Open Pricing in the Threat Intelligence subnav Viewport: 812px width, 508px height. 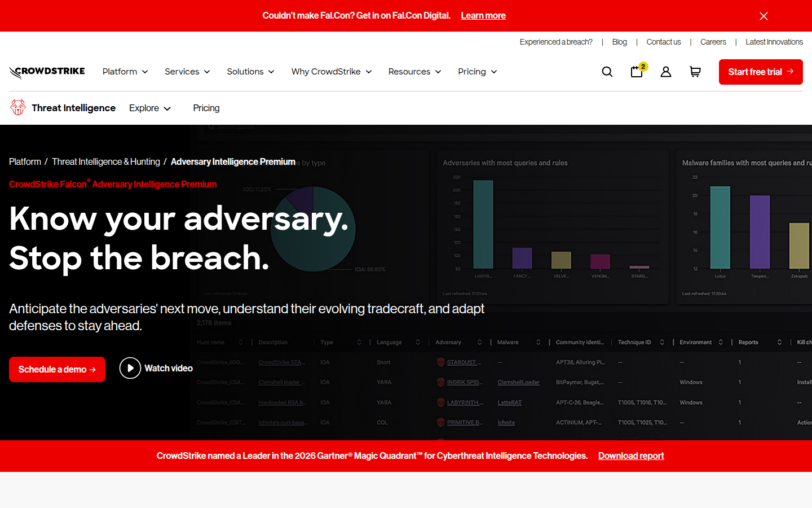pyautogui.click(x=206, y=108)
